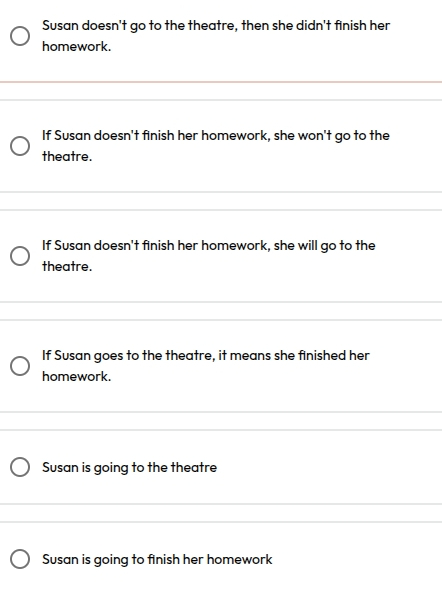
Task: Select "Susan is going to the theatre" radio
Action: (20, 467)
